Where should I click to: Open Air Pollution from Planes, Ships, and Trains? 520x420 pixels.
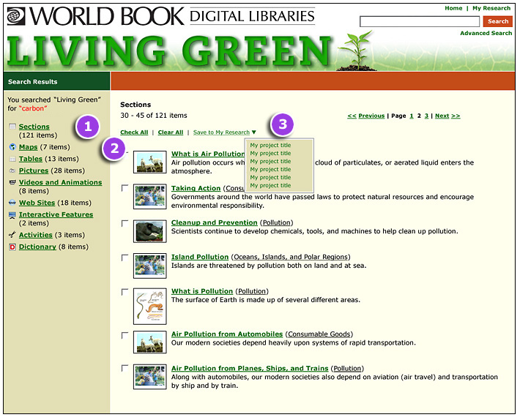250,368
